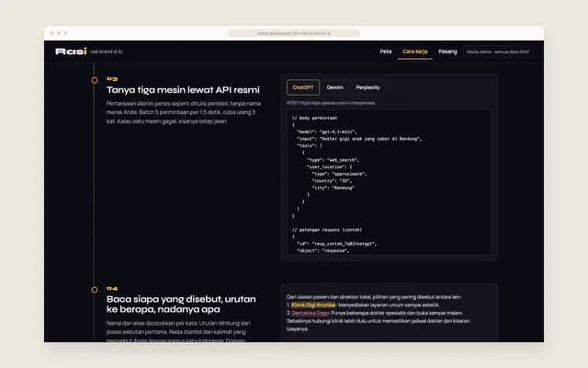Click the "type": "web_search" code line
Image resolution: width=588 pixels, height=368 pixels.
point(333,160)
